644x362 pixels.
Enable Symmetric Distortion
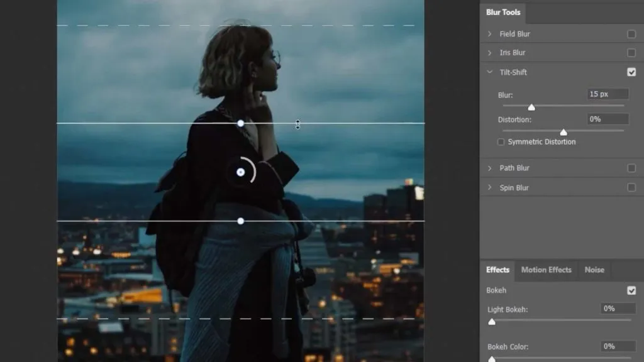coord(501,141)
